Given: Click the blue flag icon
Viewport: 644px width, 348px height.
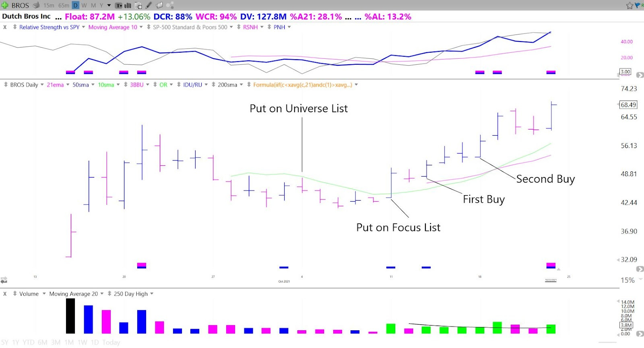Looking at the screenshot, I should coord(637,5).
